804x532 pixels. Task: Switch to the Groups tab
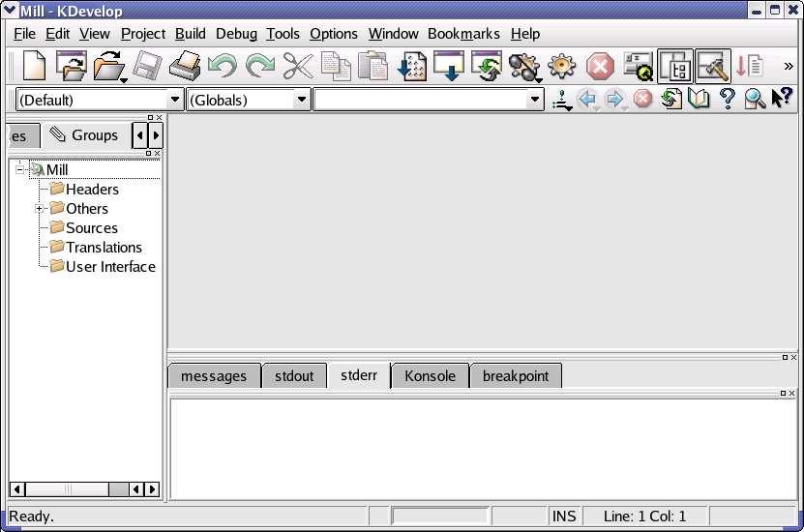pos(85,135)
